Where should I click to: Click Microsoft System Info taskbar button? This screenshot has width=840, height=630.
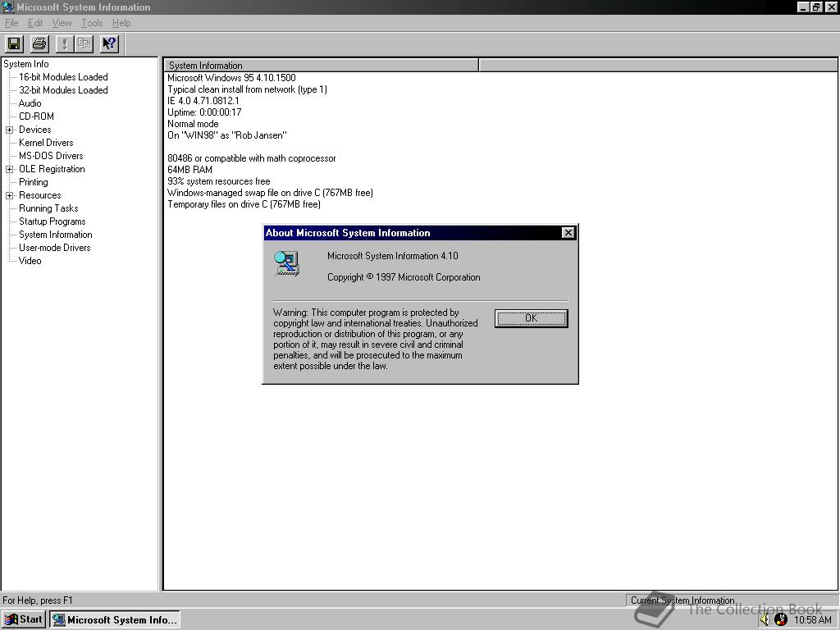tap(115, 620)
